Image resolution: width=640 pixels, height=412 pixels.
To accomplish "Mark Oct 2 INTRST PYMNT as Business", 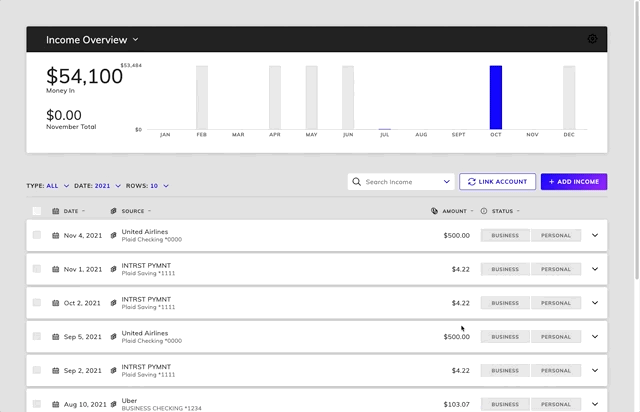I will (505, 303).
